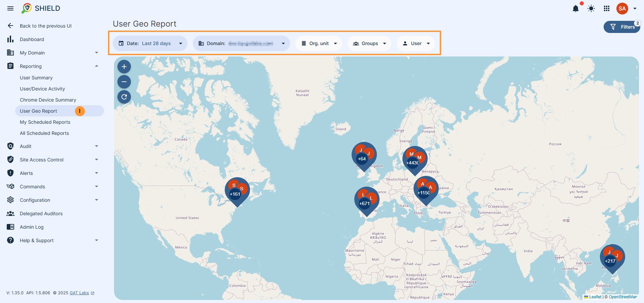Open User Summary report

36,78
